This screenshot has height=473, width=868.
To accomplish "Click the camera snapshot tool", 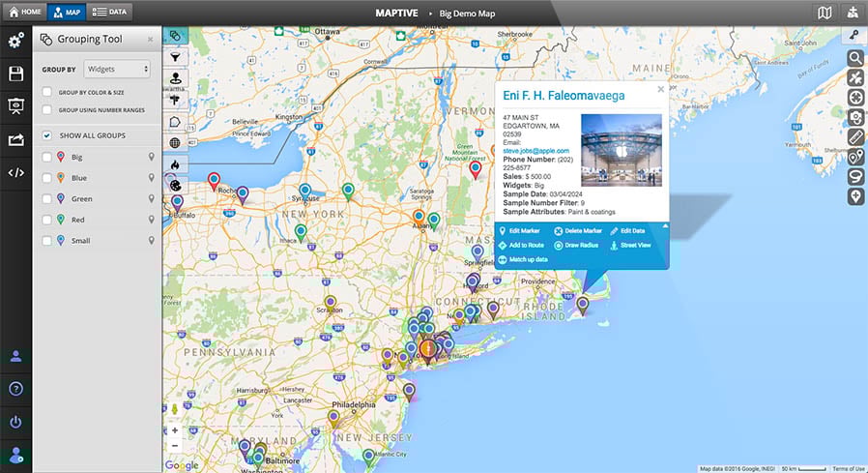I will pyautogui.click(x=855, y=117).
